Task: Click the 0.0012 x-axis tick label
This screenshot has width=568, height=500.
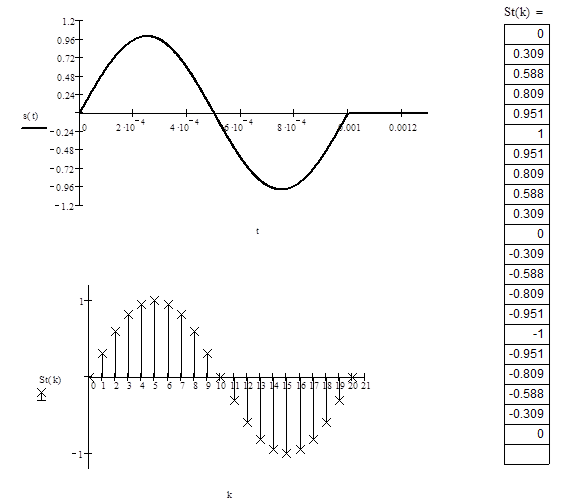Action: coord(403,128)
